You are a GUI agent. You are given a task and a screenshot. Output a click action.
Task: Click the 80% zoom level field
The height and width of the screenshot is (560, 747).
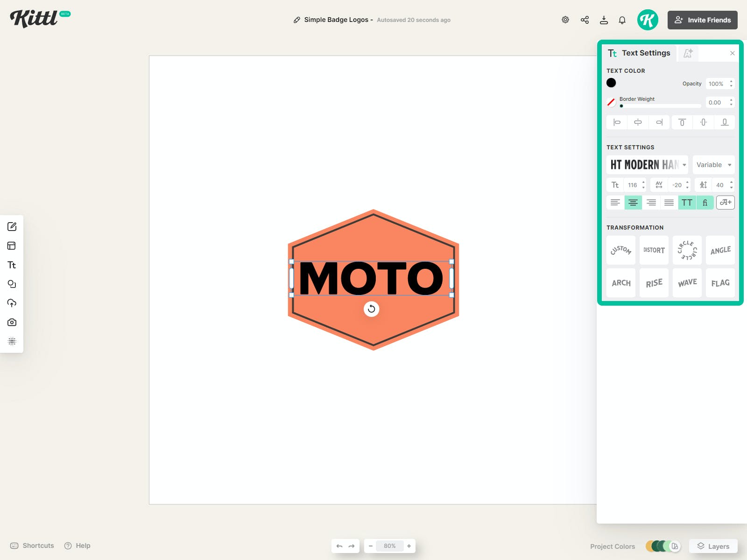click(390, 546)
